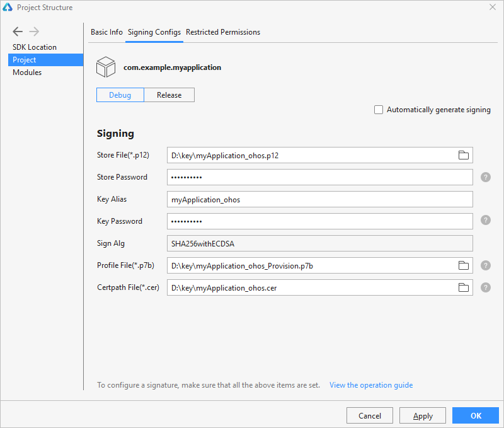Browse for the Store File p12
The height and width of the screenshot is (428, 504).
click(x=463, y=155)
